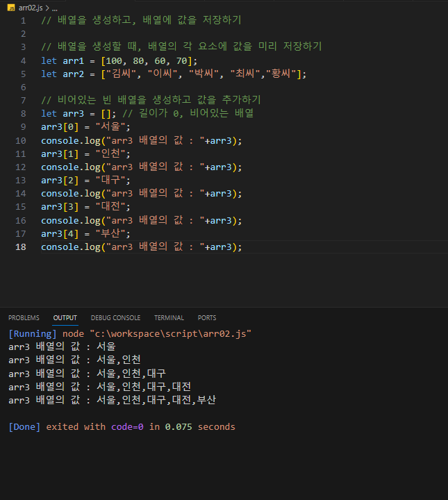Click console.log statement on line 18
The image size is (448, 500).
142,247
